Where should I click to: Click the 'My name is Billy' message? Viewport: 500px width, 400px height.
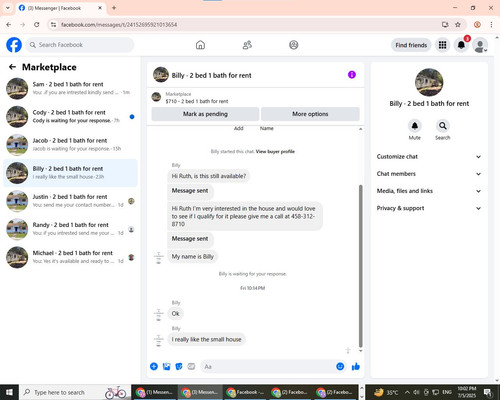point(193,256)
